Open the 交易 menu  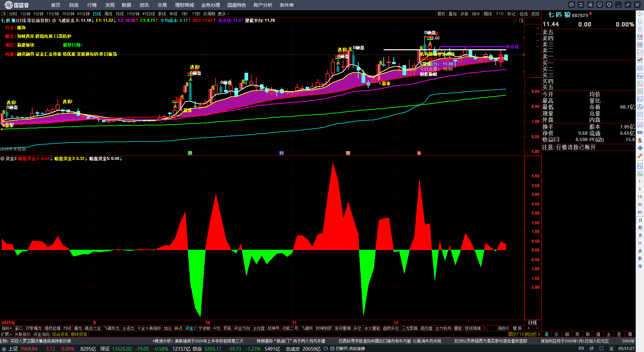162,5
